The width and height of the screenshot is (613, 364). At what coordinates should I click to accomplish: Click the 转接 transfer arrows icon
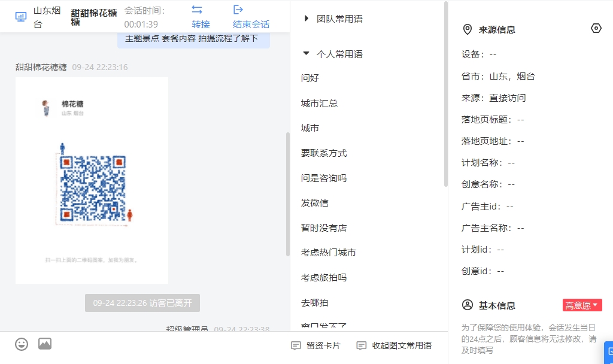click(x=197, y=10)
